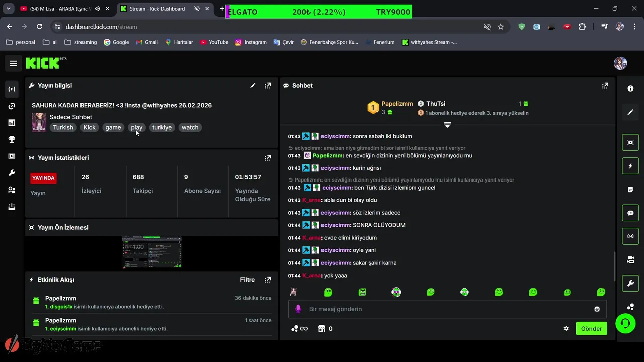
Task: Open the ai bookmarks folder
Action: tap(50, 42)
